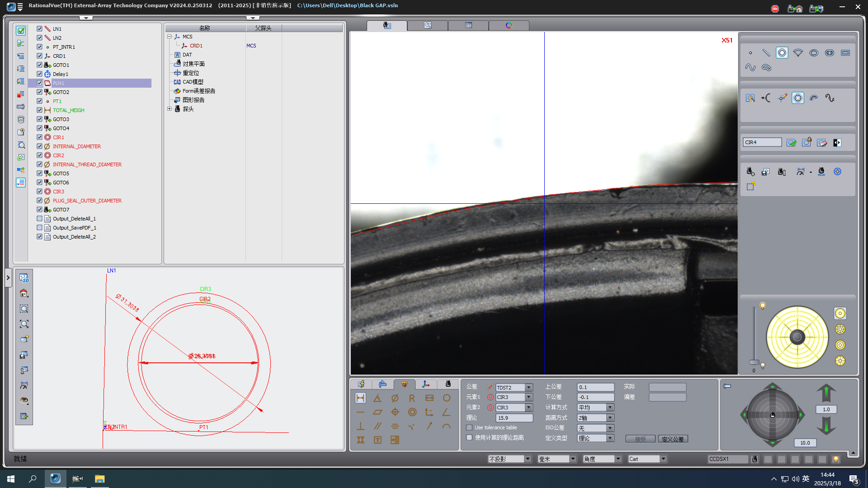Screen dimensions: 868x488
Task: Click the target crosshair icon in probe tools
Action: [837, 172]
